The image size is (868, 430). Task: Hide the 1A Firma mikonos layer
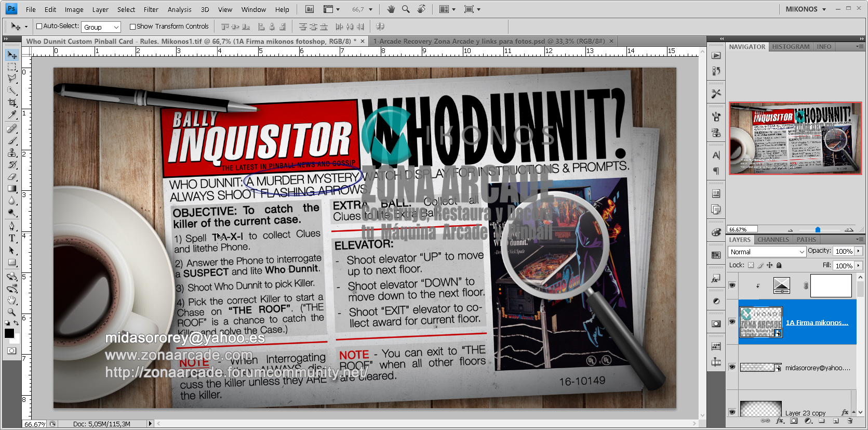[732, 321]
